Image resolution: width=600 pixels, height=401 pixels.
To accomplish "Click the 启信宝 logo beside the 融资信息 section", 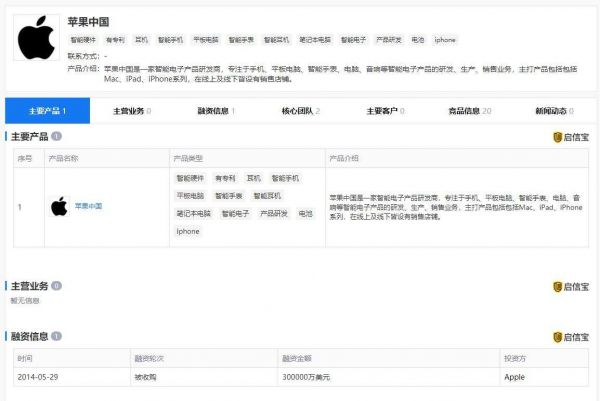I will [x=571, y=337].
